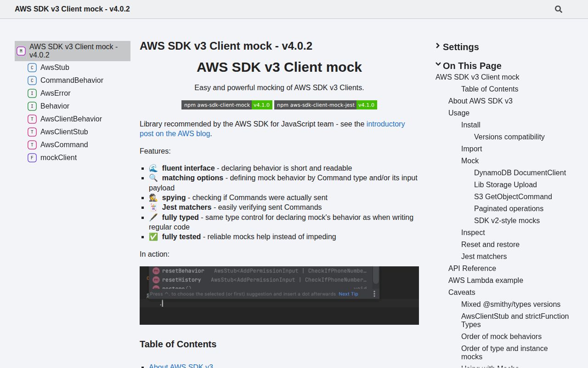This screenshot has height=368, width=588.
Task: Click the module icon beside AWS SDK v3 Client mock
Action: (x=21, y=51)
